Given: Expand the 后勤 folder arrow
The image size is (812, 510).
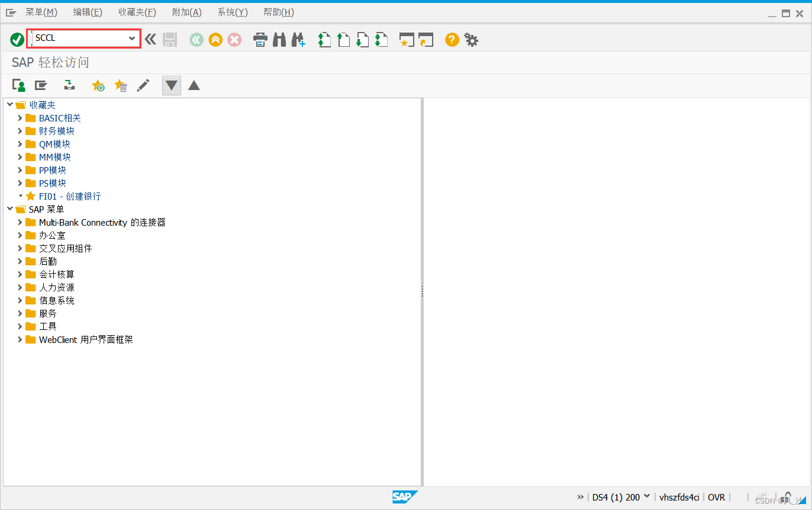Looking at the screenshot, I should 20,261.
